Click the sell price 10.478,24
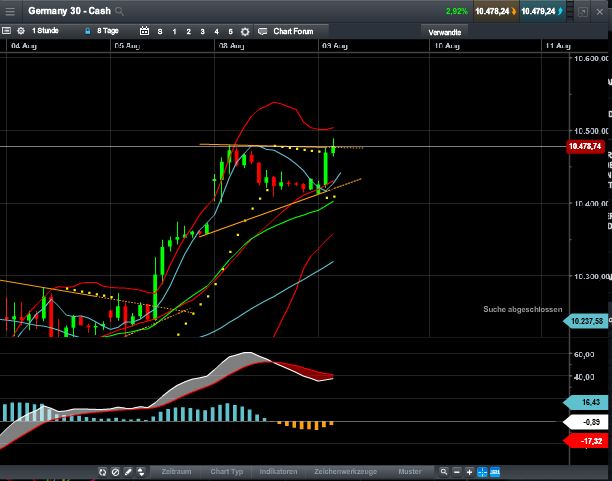Viewport: 612px width, 481px height. 495,11
